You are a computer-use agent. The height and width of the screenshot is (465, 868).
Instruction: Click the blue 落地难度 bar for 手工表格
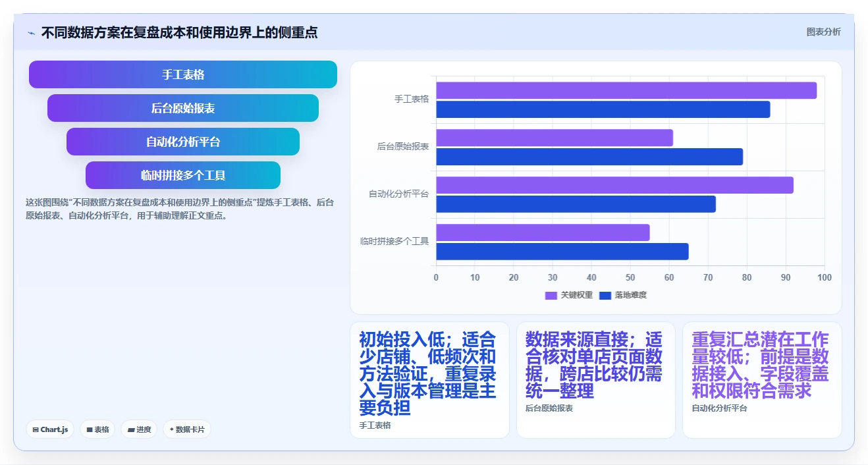pos(603,109)
